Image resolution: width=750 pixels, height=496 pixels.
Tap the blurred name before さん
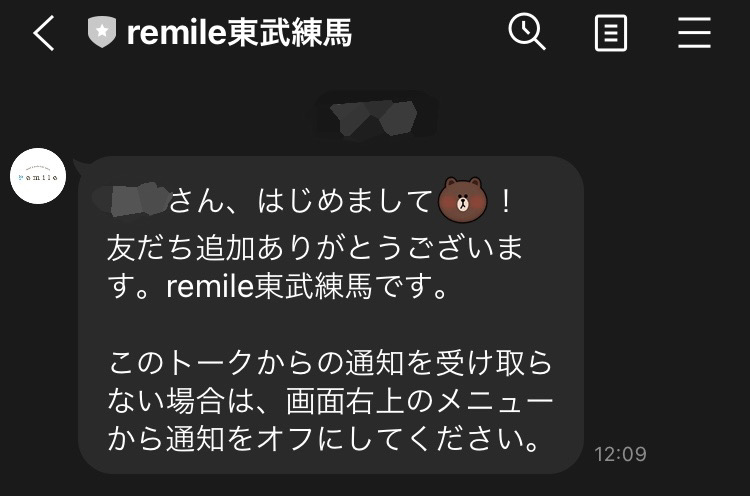coord(135,201)
